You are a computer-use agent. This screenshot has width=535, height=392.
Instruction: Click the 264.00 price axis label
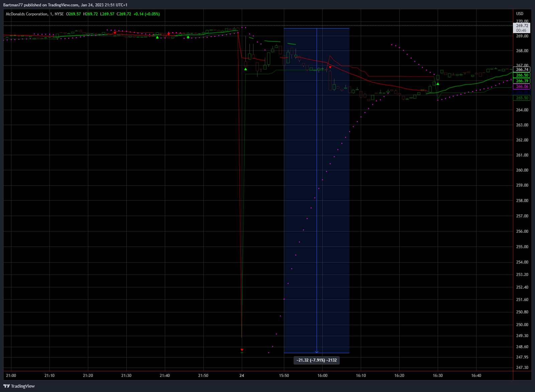[x=522, y=110]
